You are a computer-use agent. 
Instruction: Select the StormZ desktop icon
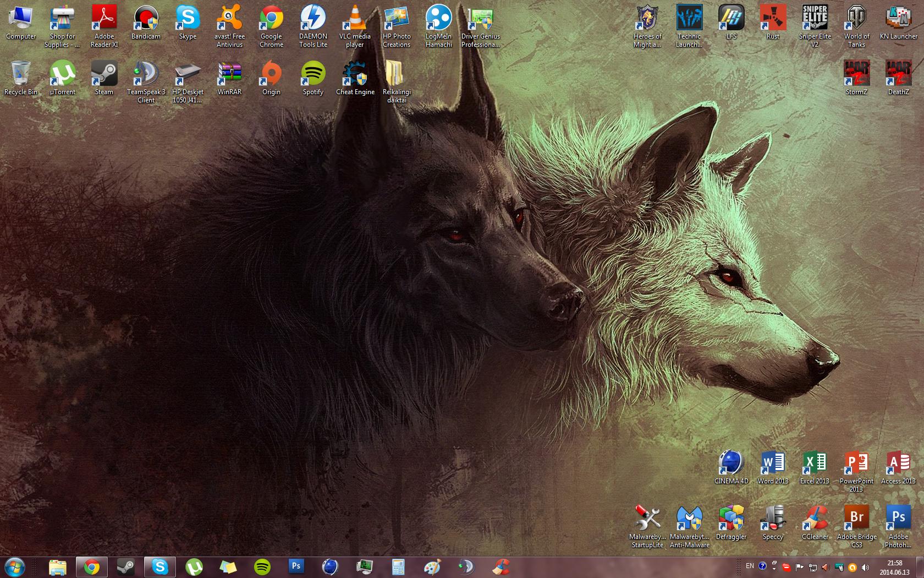pyautogui.click(x=857, y=79)
